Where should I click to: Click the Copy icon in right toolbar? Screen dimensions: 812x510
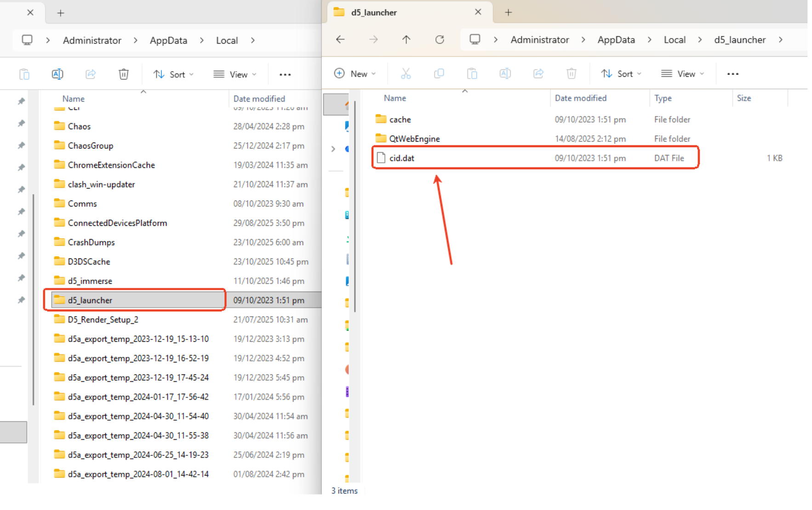pyautogui.click(x=439, y=74)
